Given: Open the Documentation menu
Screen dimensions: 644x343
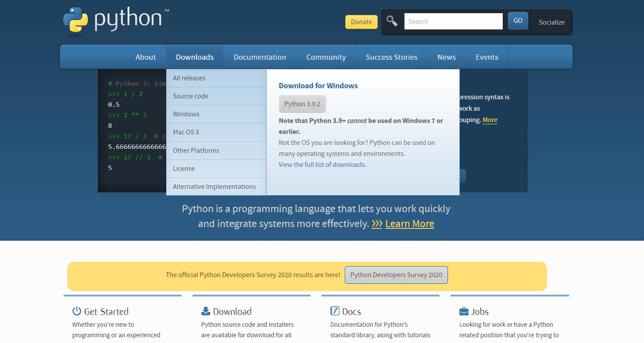Looking at the screenshot, I should [x=260, y=57].
